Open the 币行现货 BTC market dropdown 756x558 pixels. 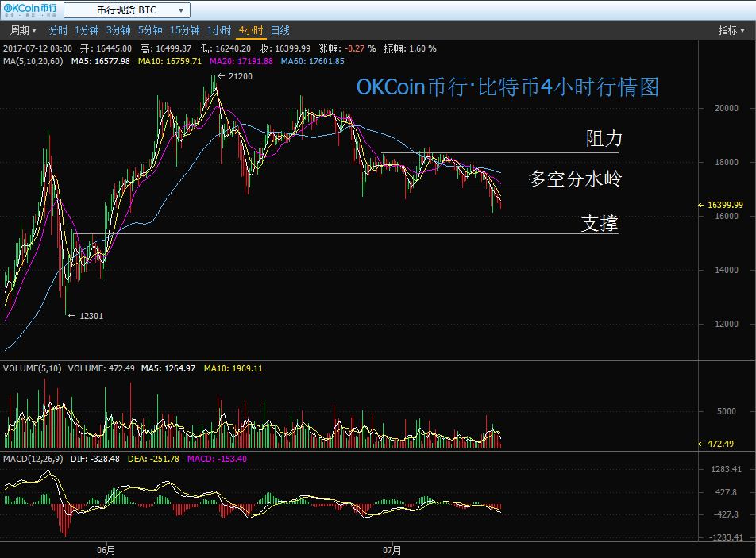coord(127,10)
